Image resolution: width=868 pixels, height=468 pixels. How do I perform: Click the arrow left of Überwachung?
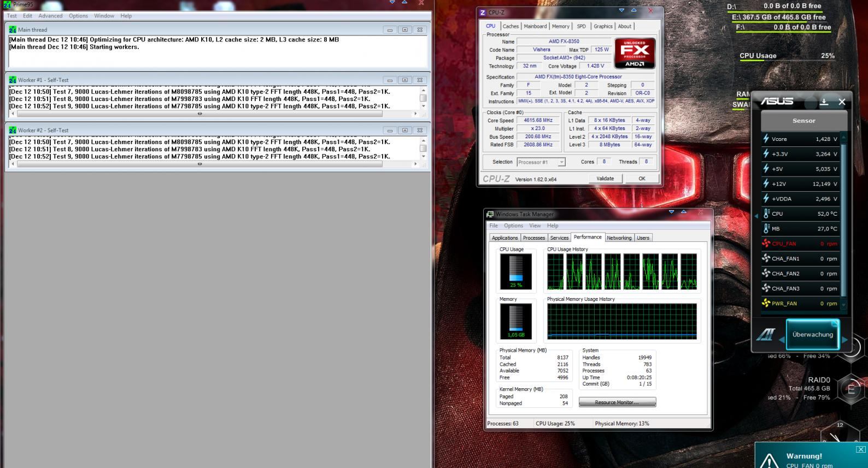tap(781, 340)
